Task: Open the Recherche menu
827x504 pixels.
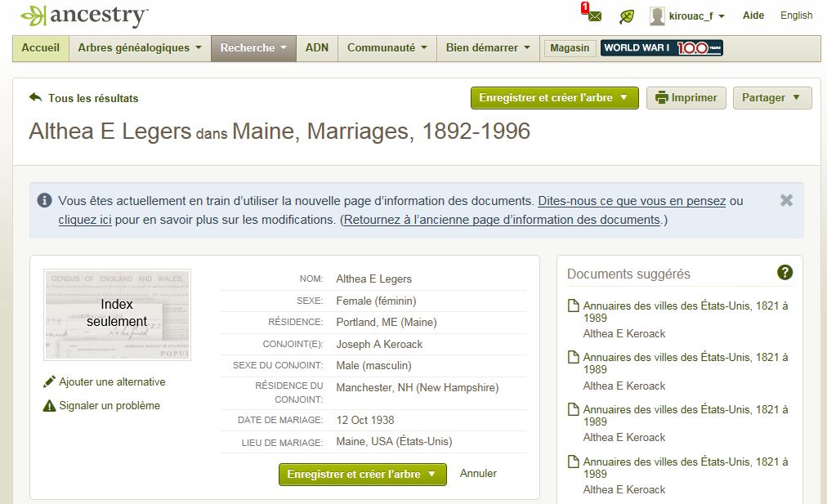Action: tap(253, 48)
